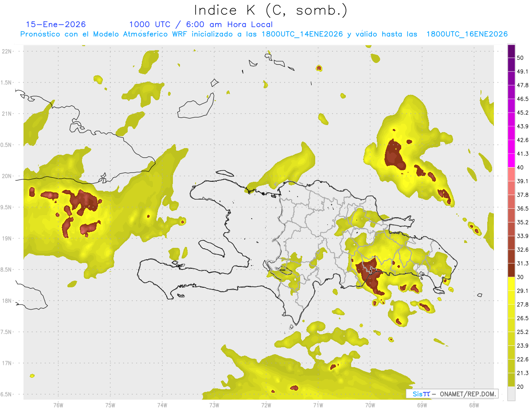Click the '40' value on the color scale
Image resolution: width=532 pixels, height=411 pixels.
[x=521, y=168]
